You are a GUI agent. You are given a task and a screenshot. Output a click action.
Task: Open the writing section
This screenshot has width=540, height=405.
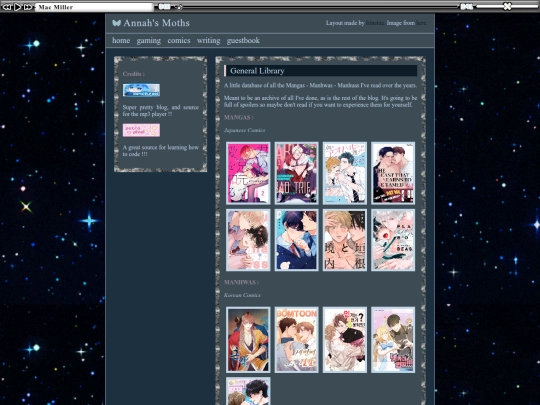tap(208, 41)
